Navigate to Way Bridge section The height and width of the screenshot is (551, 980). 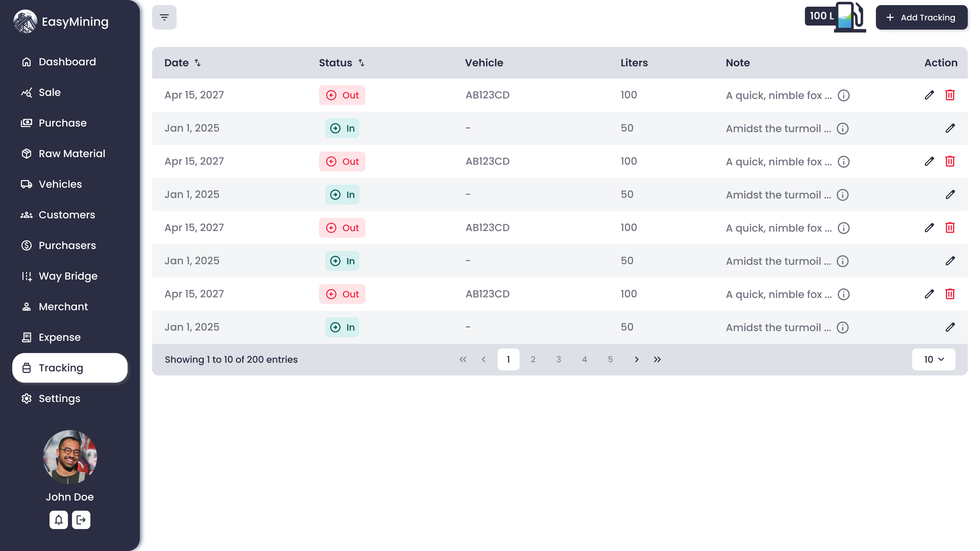tap(68, 276)
